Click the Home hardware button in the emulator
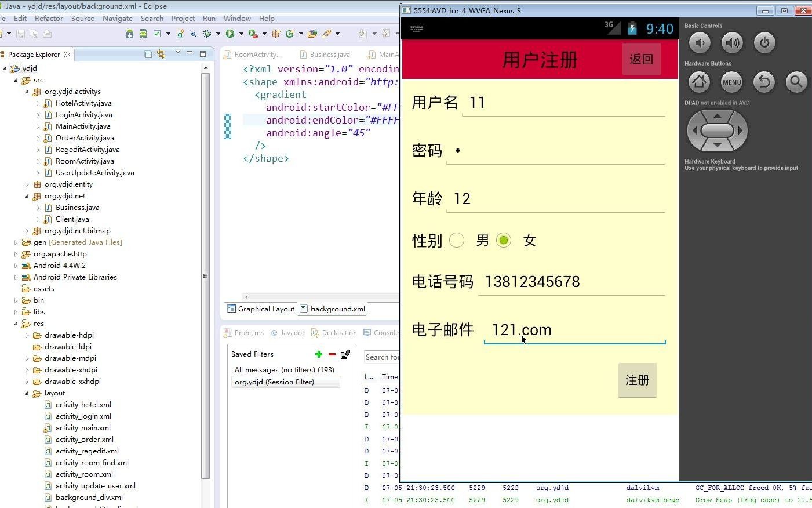The width and height of the screenshot is (812, 508). [x=699, y=82]
